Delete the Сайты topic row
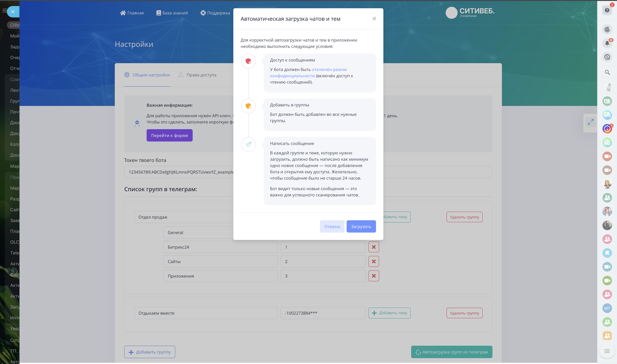This screenshot has width=617, height=364. pos(373,262)
